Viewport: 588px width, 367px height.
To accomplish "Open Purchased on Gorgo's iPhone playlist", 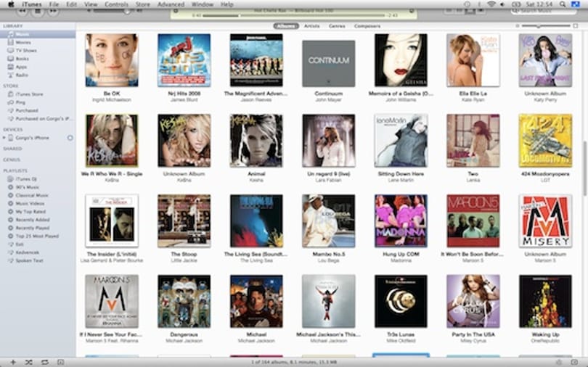I will tap(38, 119).
